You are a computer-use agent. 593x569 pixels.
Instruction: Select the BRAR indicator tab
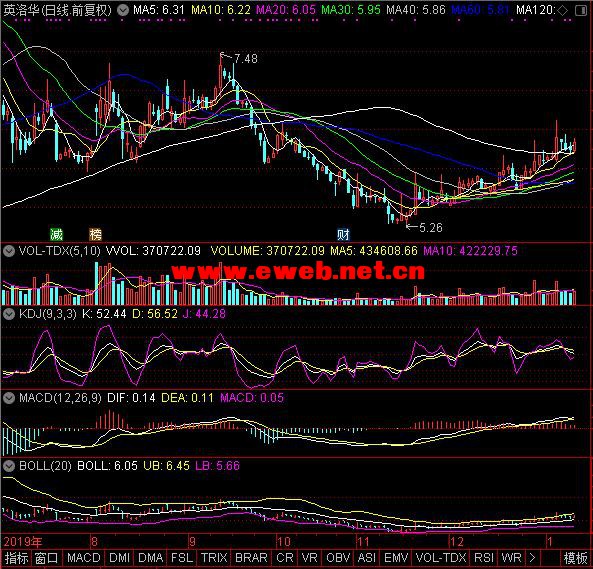coord(251,558)
